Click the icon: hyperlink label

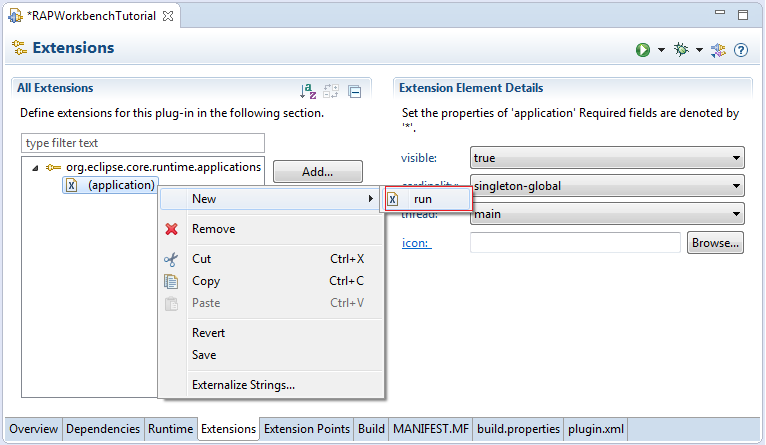point(416,243)
